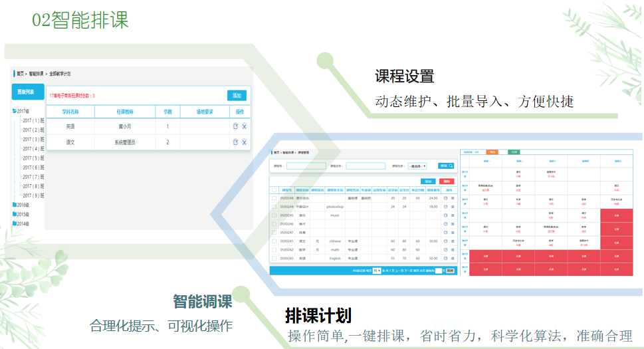The width and height of the screenshot is (644, 349).
Task: Click the 班级列表 tab button
Action: click(27, 92)
